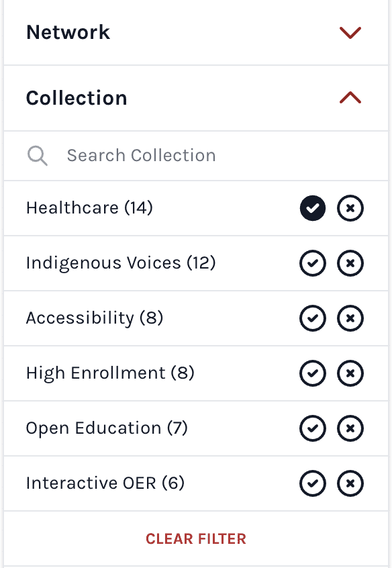Click the search magnifier icon in Collection filter
This screenshot has width=392, height=568.
pos(38,155)
